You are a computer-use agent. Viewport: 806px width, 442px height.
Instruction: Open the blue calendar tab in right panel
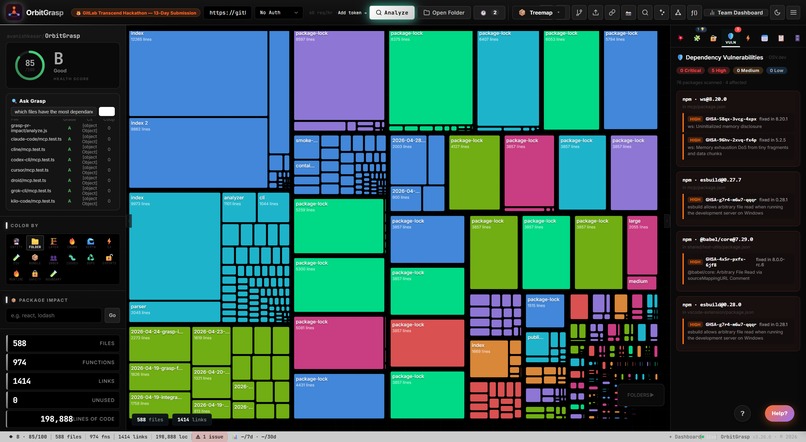coord(764,38)
